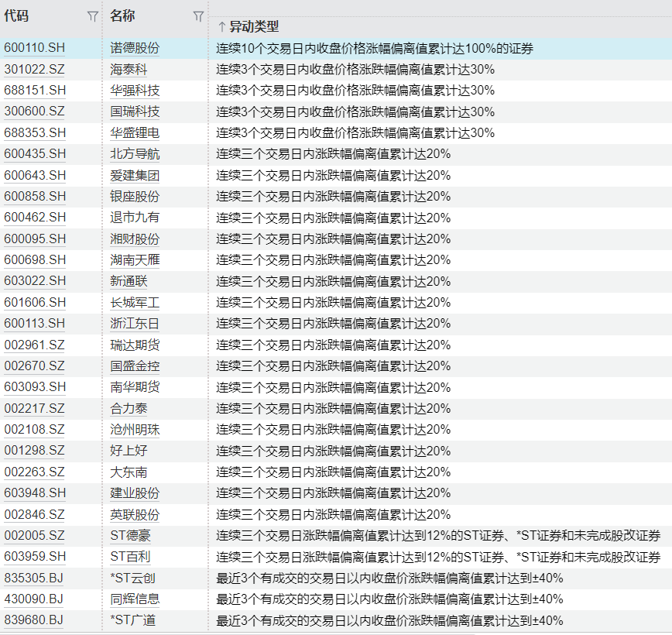The width and height of the screenshot is (672, 635).
Task: Open stock code 688353.SH
Action: tap(35, 133)
